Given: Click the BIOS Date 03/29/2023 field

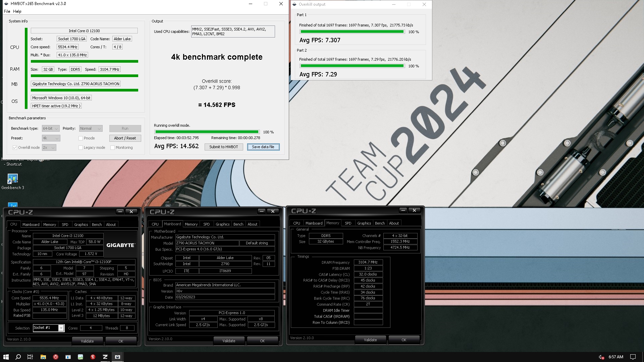Looking at the screenshot, I should pos(225,297).
